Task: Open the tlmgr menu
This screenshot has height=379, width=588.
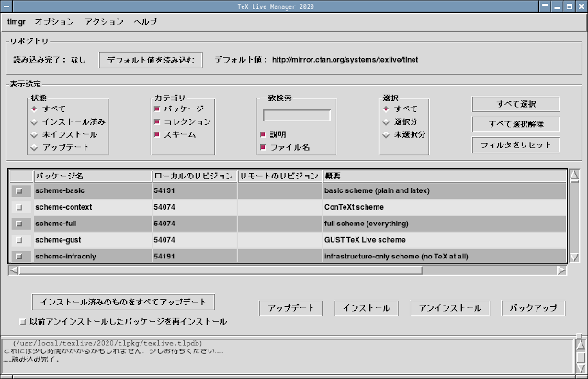Action: [17, 22]
